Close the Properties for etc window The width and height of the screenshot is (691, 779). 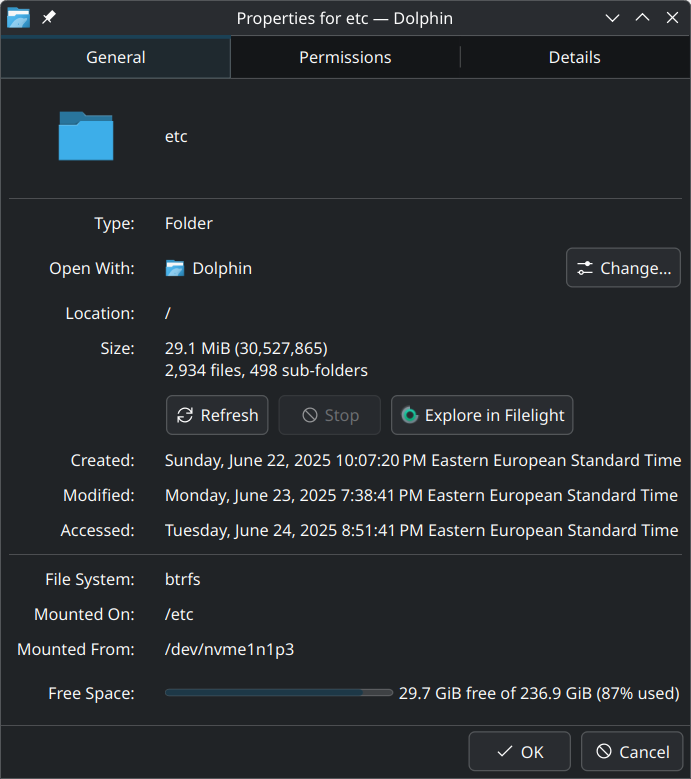click(x=671, y=18)
